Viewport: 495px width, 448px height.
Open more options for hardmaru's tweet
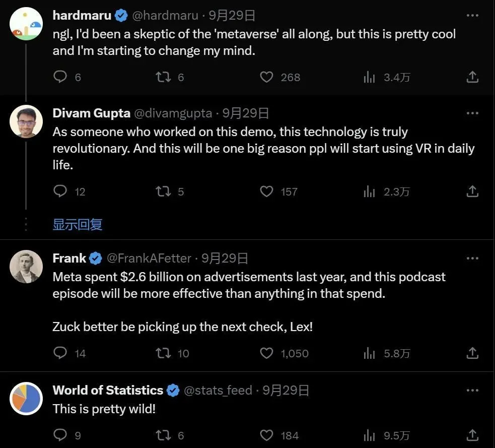472,16
